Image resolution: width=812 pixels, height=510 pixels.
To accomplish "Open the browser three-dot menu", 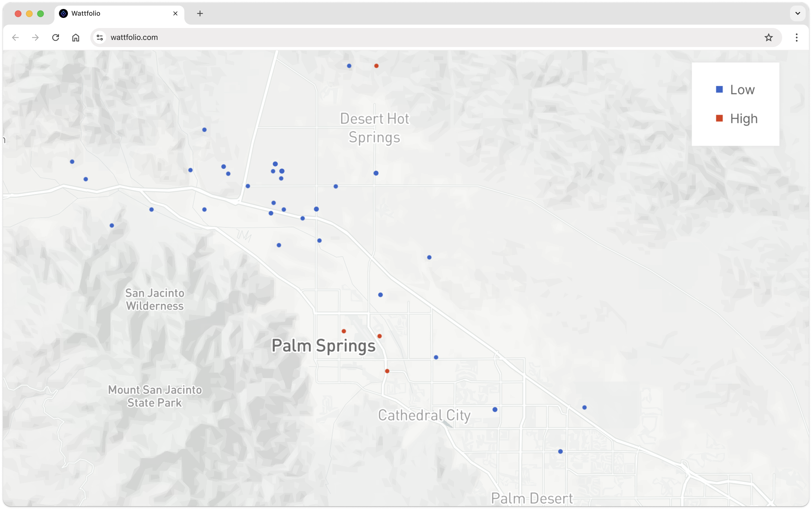I will (796, 37).
